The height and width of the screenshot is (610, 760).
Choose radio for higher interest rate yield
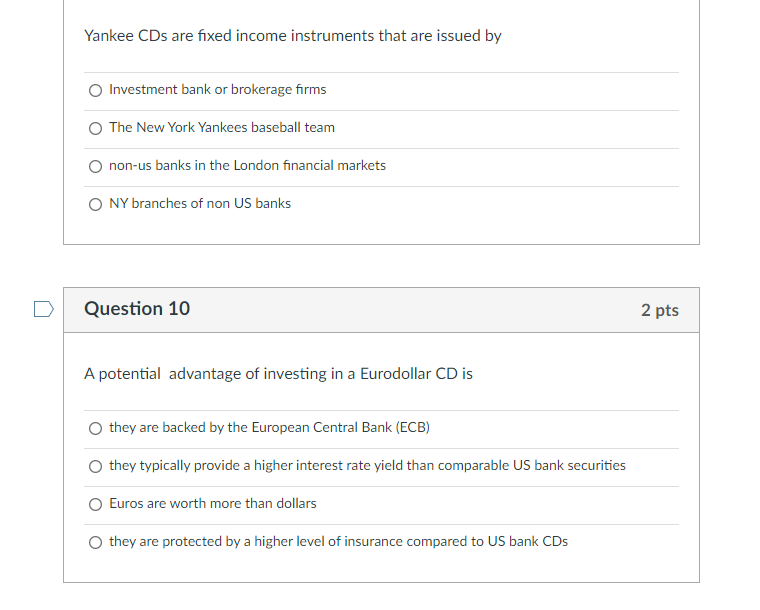pyautogui.click(x=95, y=467)
